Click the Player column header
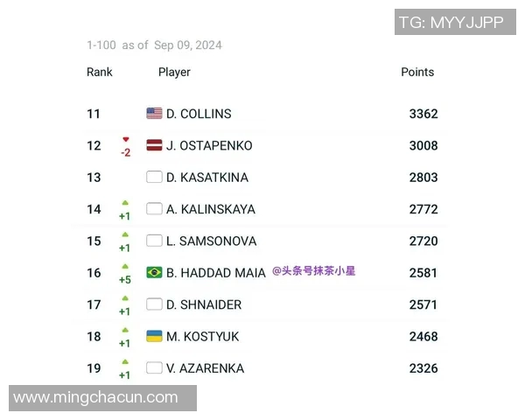The image size is (525, 420). (x=174, y=72)
